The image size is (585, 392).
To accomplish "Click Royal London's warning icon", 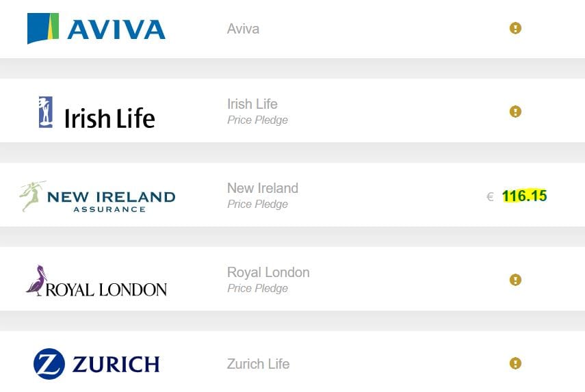I will (516, 280).
